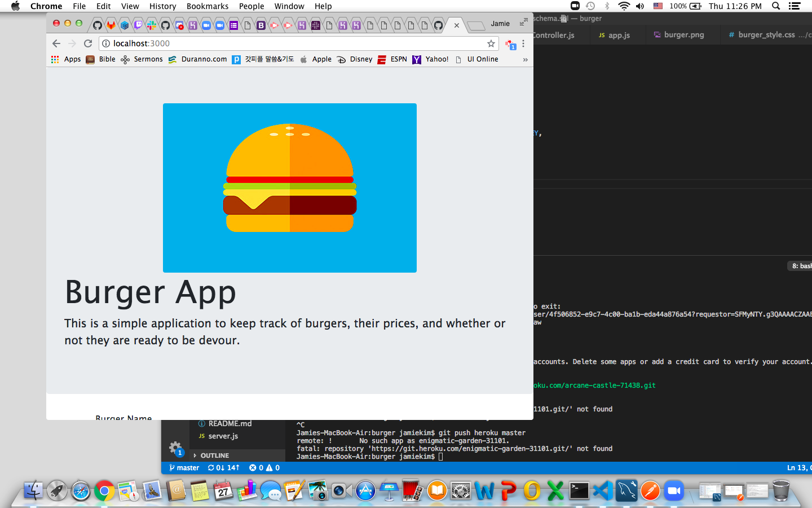Click inside the localhost:3000 address bar
Image resolution: width=812 pixels, height=508 pixels.
coord(226,43)
